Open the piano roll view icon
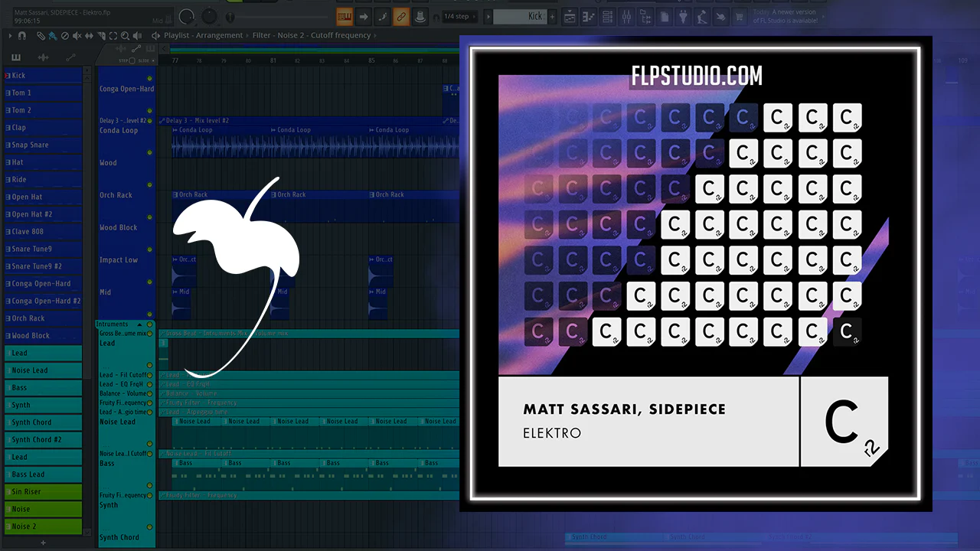Image resolution: width=980 pixels, height=551 pixels. pyautogui.click(x=589, y=16)
